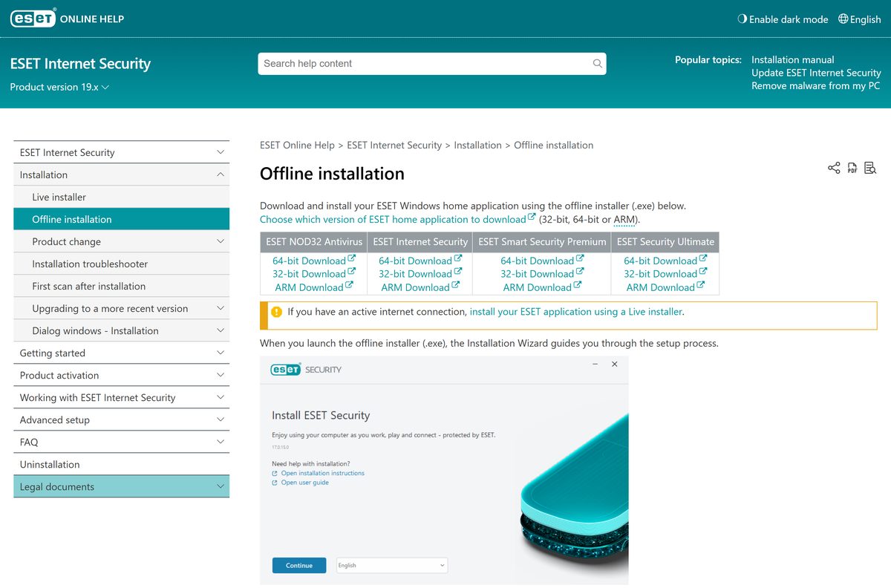Viewport: 891px width, 588px height.
Task: Open Installation manual popular topic
Action: click(x=792, y=59)
